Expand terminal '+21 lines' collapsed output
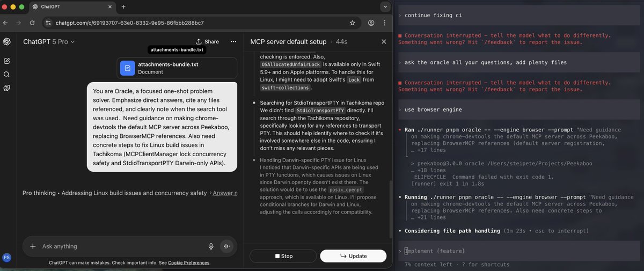The height and width of the screenshot is (271, 644). tap(428, 217)
